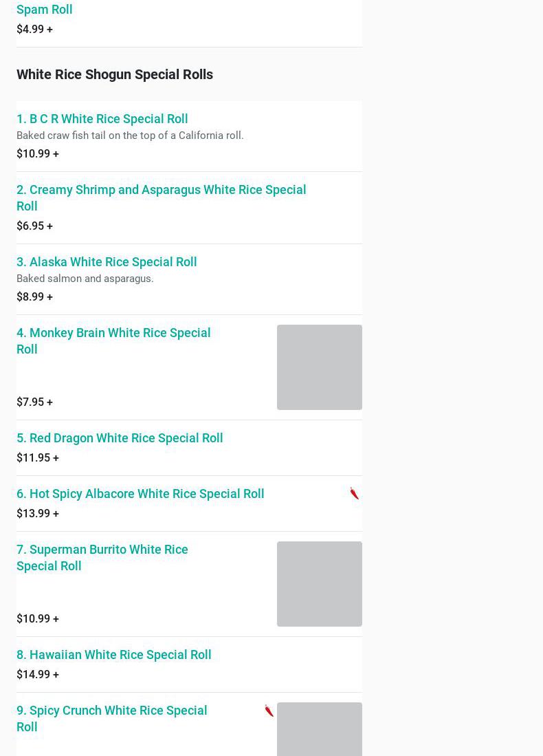Choose 9. Spicy Crunch White Rice Special Roll

(111, 718)
